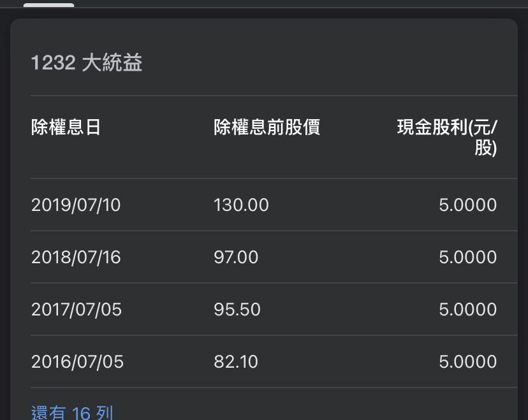Select the 2019/07/10 date cell
The image size is (528, 420).
pos(76,205)
